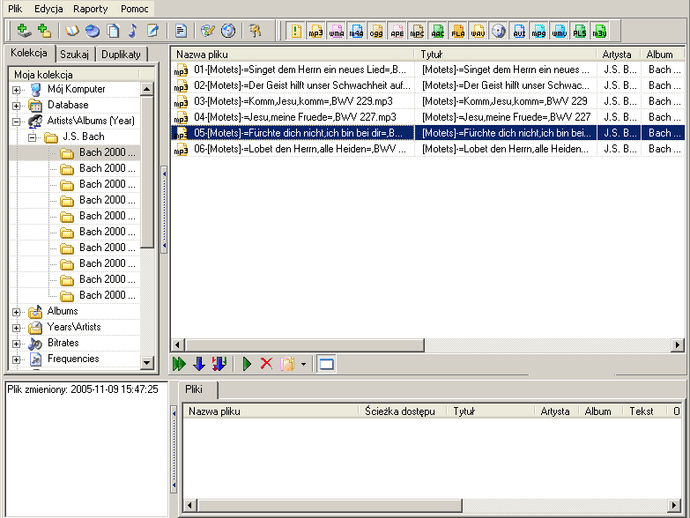690x518 pixels.
Task: Click bottom file list scroll left arrow
Action: [x=189, y=505]
